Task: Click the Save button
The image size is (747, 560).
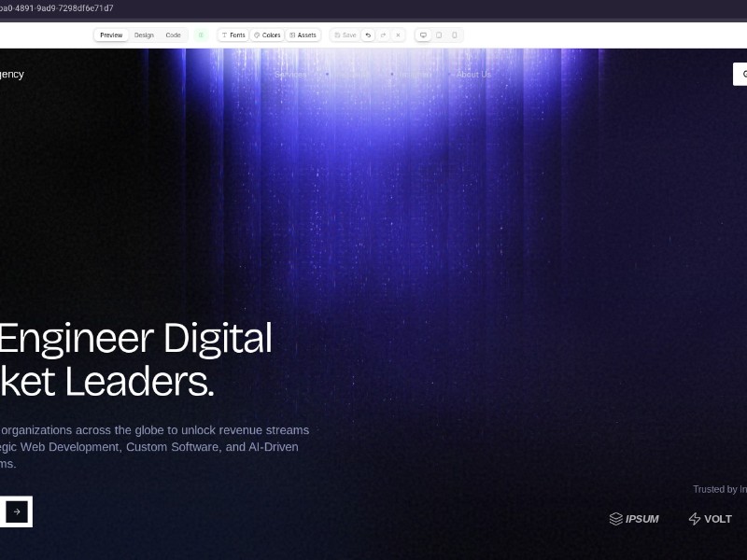Action: pos(345,35)
